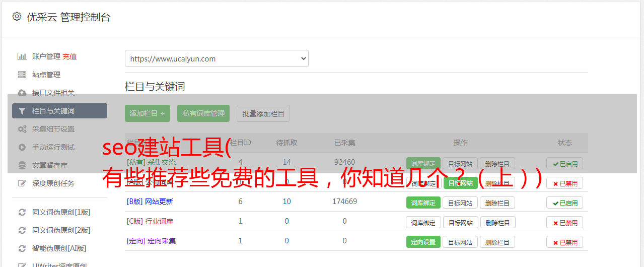This screenshot has height=267, width=644.
Task: Open 文章暂存库 in the sidebar
Action: 50,165
